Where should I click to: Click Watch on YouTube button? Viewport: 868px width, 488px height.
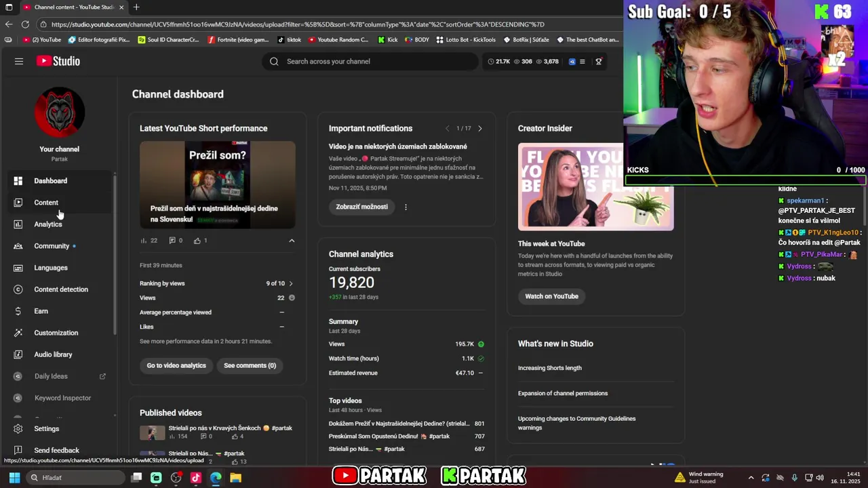[551, 296]
